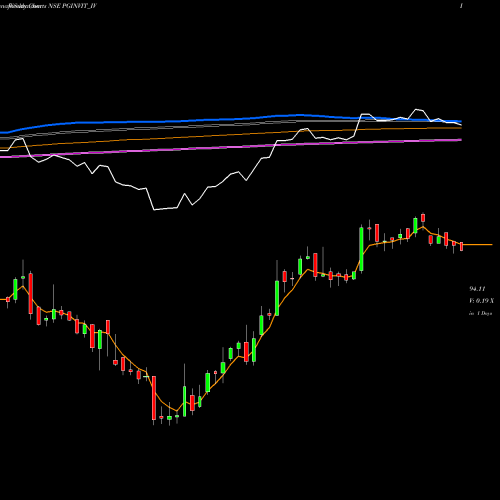Click the tall red candle at the chart's lowest point

click(x=154, y=398)
